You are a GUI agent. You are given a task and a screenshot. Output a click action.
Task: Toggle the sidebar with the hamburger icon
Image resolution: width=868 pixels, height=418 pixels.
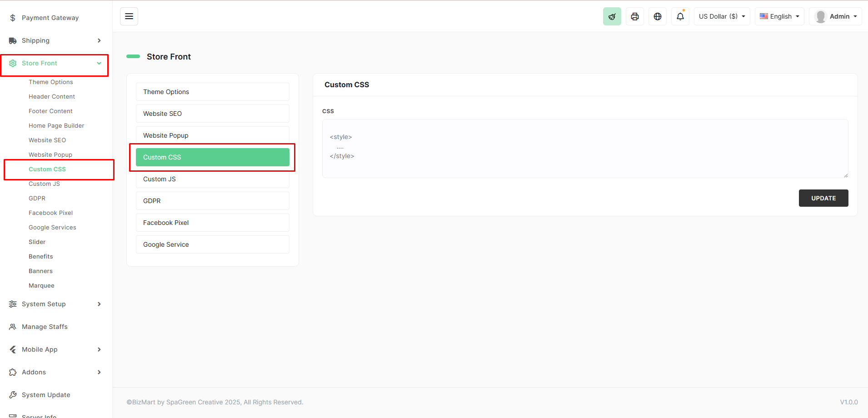point(129,16)
